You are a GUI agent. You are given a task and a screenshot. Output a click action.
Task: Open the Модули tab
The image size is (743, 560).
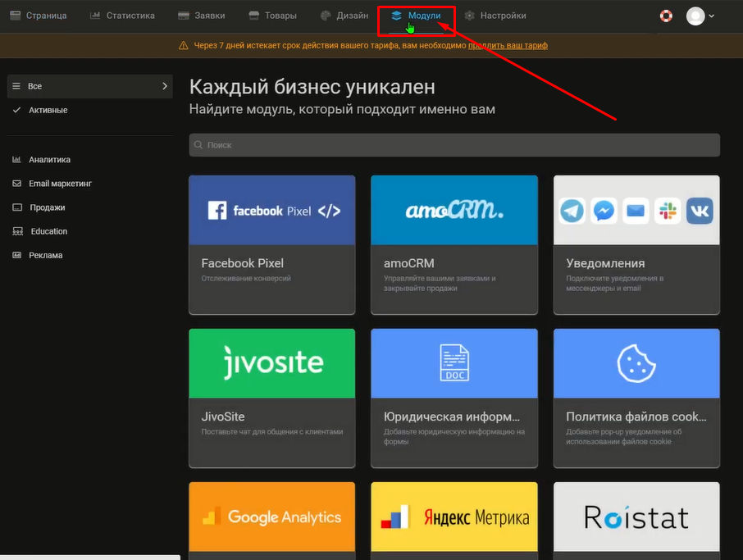[417, 16]
